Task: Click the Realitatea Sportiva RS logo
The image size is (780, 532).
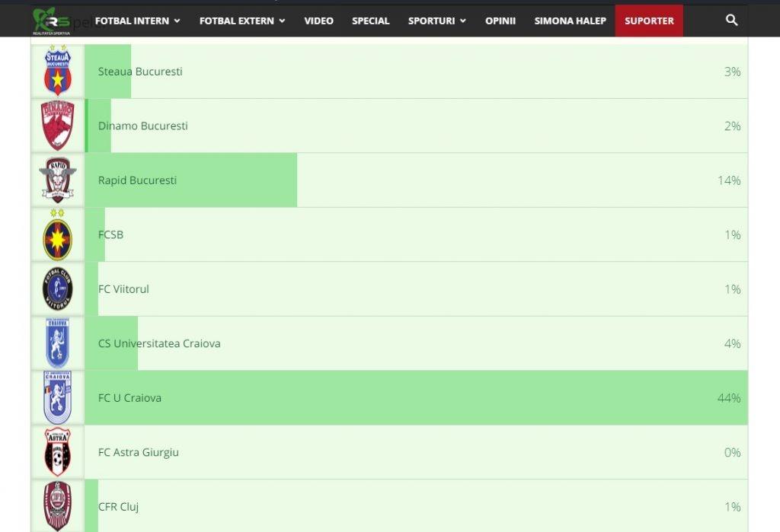Action: tap(52, 21)
